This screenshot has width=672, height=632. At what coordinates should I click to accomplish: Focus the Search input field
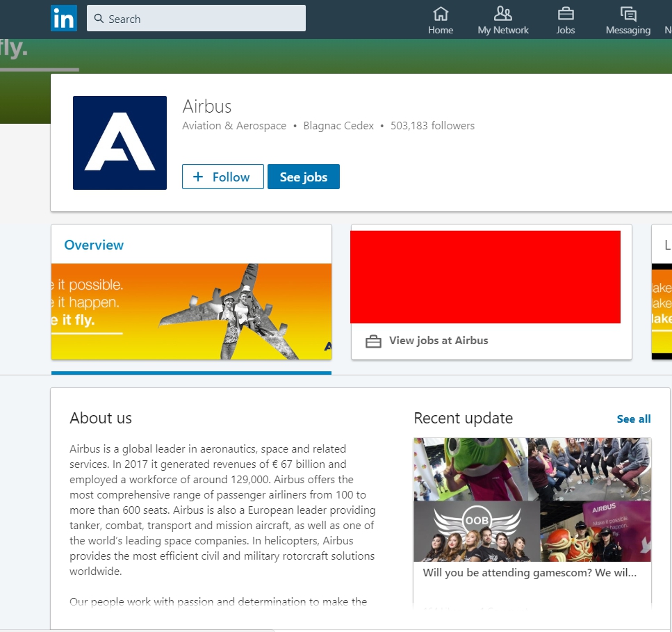coord(202,19)
